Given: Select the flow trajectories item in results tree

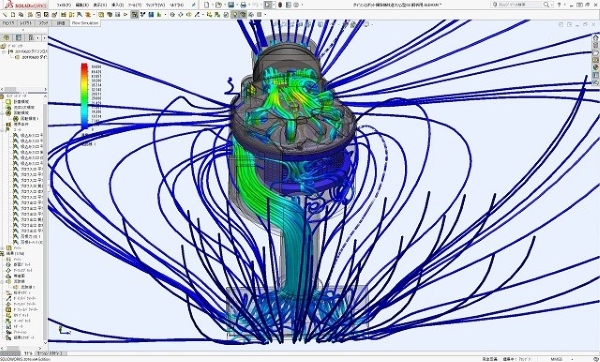Looking at the screenshot, I should click(19, 281).
